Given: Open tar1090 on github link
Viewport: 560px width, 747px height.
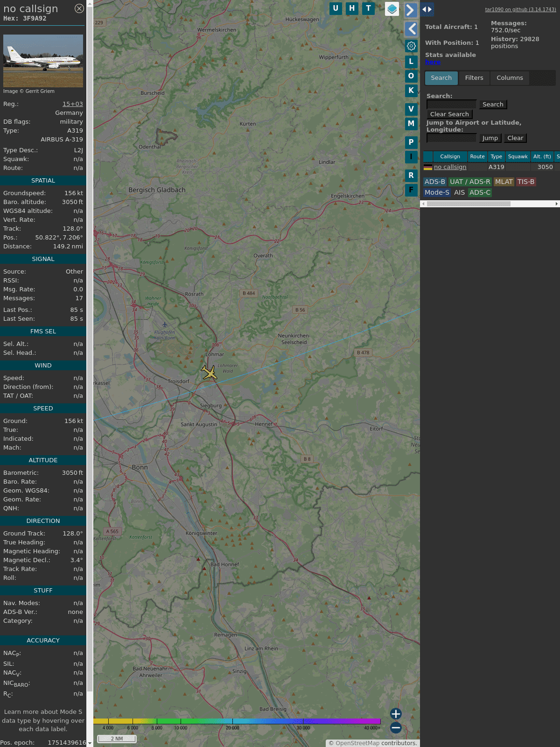Looking at the screenshot, I should [x=520, y=9].
